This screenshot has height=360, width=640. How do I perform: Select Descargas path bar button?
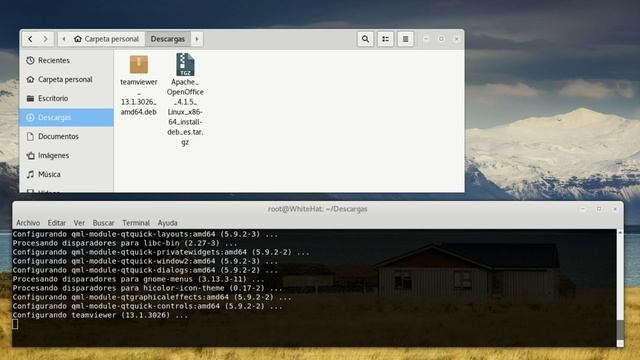(168, 39)
